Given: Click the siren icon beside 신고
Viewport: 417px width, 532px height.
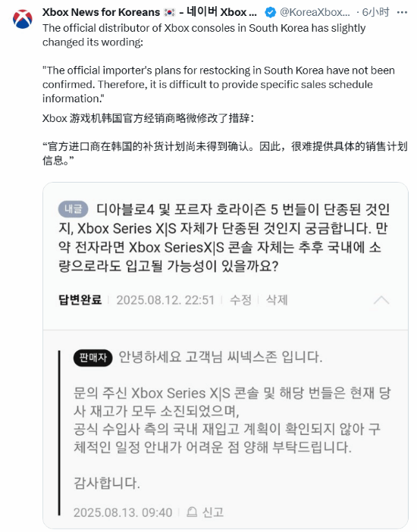Looking at the screenshot, I should (x=192, y=512).
